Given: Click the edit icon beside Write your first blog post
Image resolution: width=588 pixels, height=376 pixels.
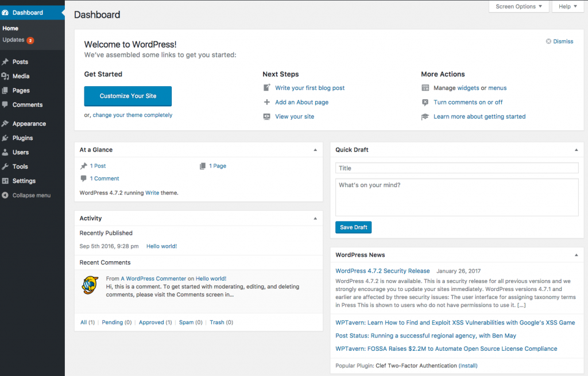Looking at the screenshot, I should coord(266,88).
